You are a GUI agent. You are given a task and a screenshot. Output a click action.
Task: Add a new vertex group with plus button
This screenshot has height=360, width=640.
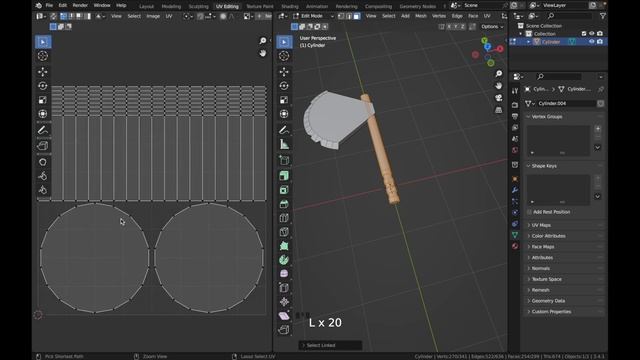point(598,129)
